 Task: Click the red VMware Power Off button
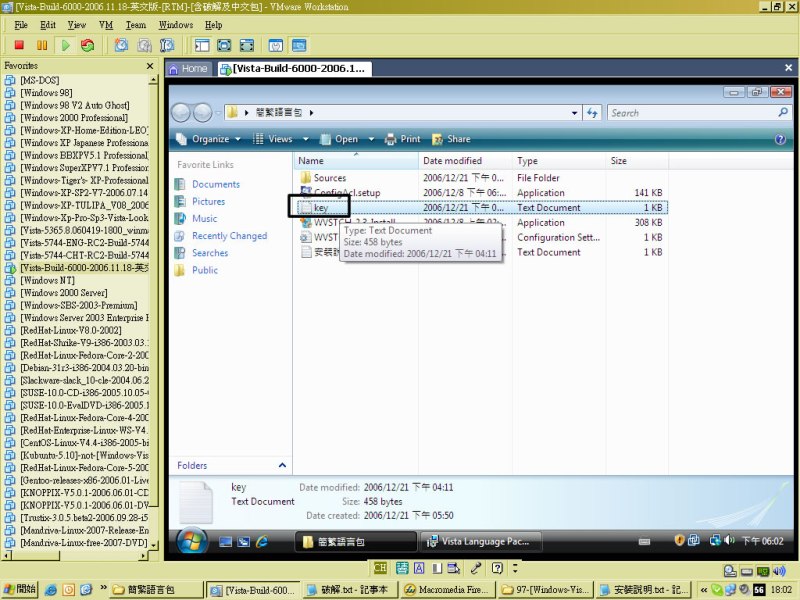click(19, 45)
